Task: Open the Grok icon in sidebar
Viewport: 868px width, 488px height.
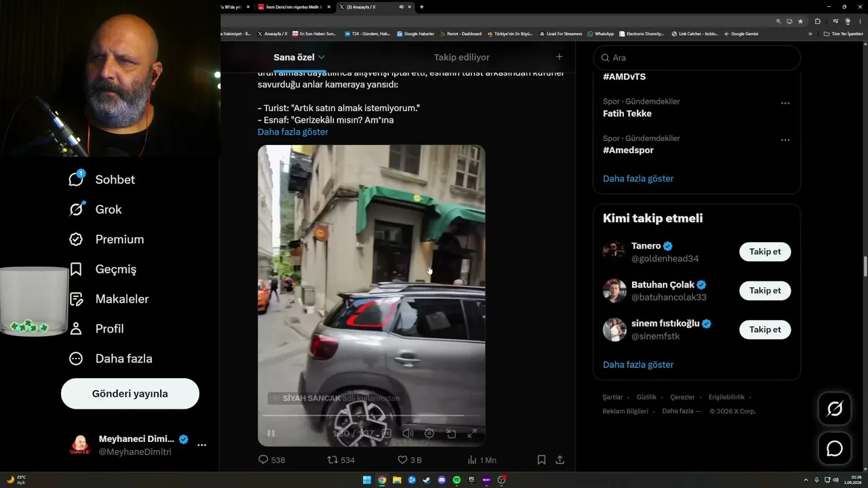Action: [76, 209]
